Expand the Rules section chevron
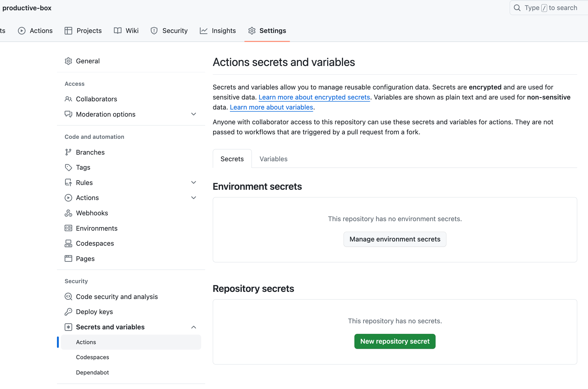This screenshot has height=389, width=588. pyautogui.click(x=194, y=183)
